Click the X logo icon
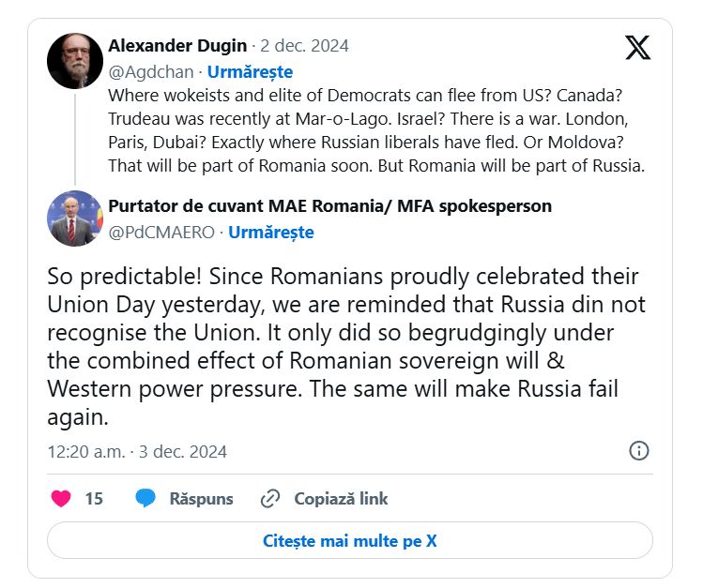Screen dimensions: 703x588 coord(637,48)
